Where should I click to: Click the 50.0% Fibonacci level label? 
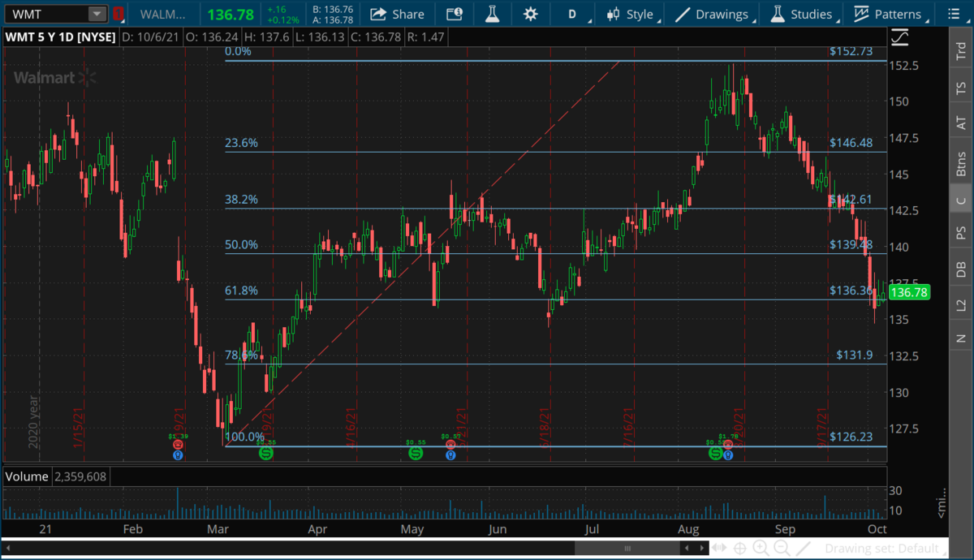[241, 244]
